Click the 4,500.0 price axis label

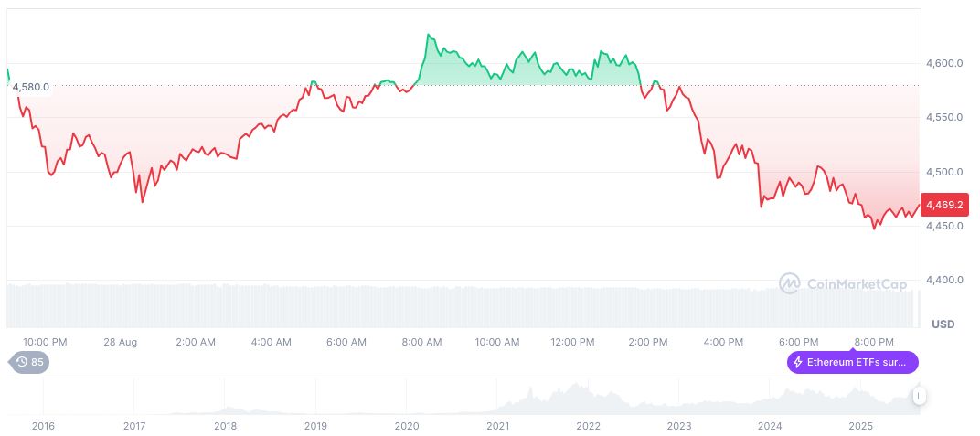(944, 172)
